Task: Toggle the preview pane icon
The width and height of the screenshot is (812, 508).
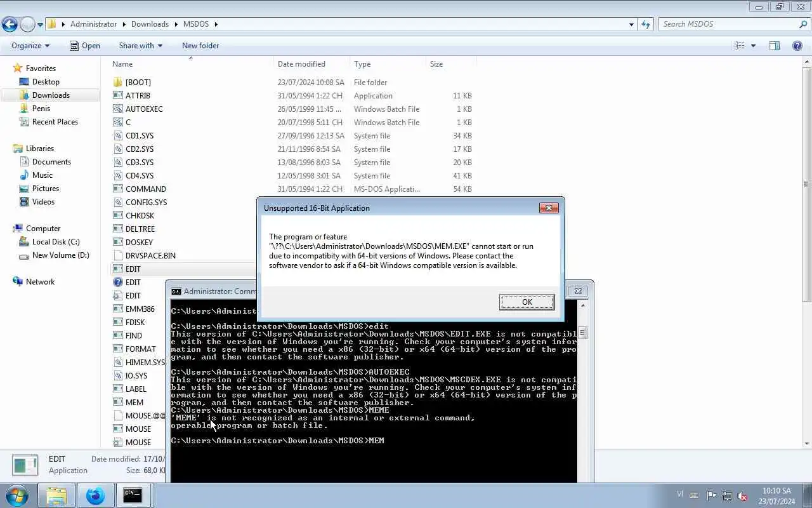Action: click(775, 46)
